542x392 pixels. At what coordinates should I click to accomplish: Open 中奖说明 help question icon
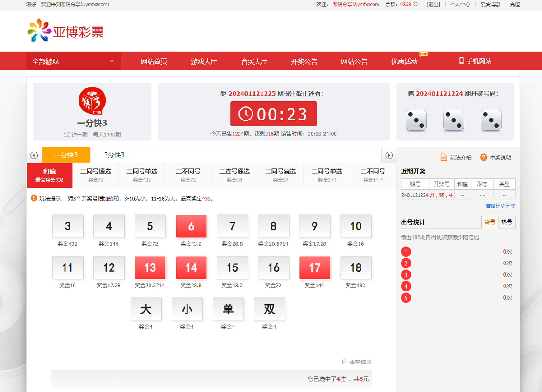[x=483, y=157]
